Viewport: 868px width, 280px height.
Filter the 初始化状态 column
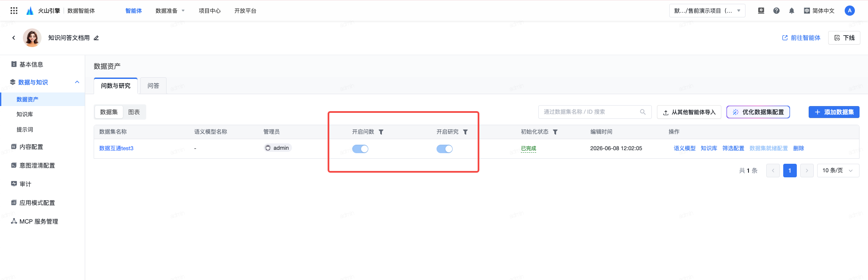tap(555, 132)
